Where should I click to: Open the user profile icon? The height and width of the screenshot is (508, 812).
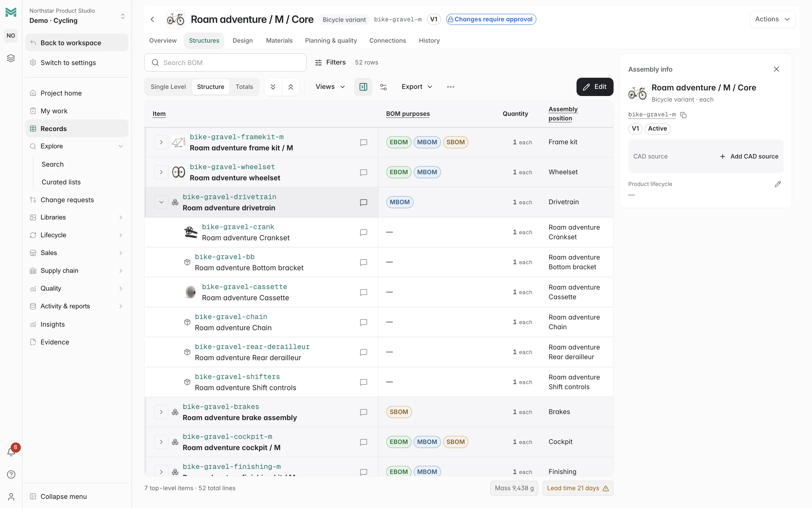pos(11,497)
